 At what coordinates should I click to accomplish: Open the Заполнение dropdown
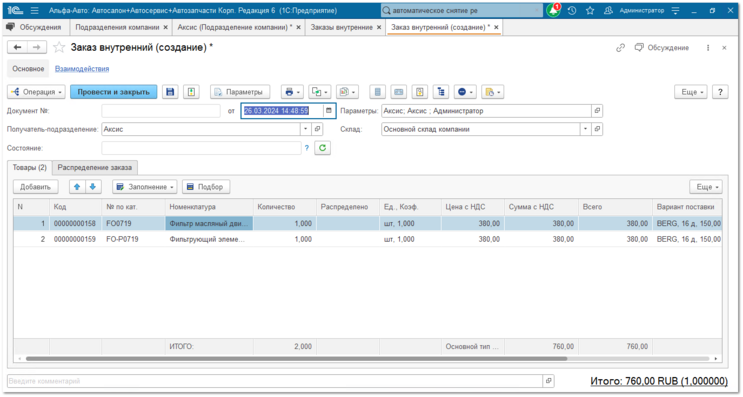pyautogui.click(x=145, y=187)
